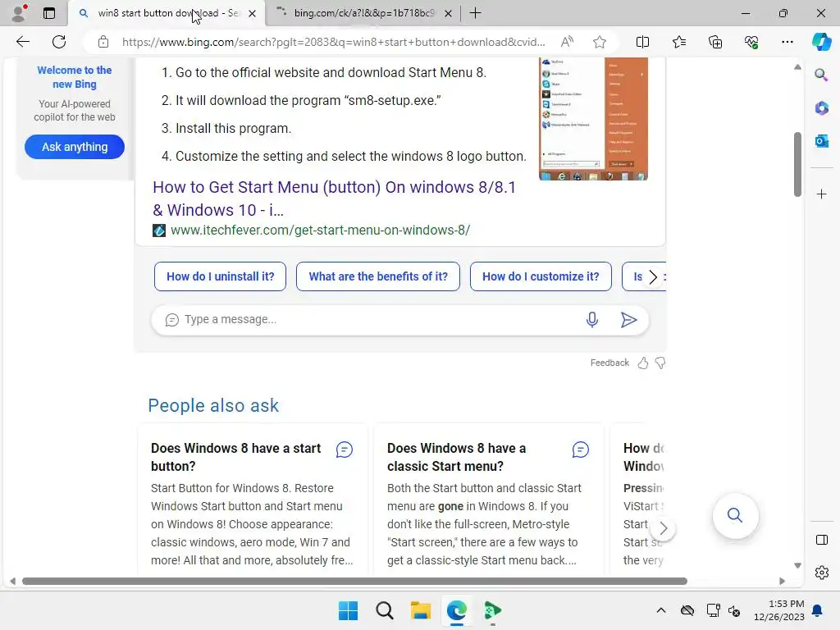Screen dimensions: 840x630
Task: Use microphone in the chat message box
Action: coord(592,320)
